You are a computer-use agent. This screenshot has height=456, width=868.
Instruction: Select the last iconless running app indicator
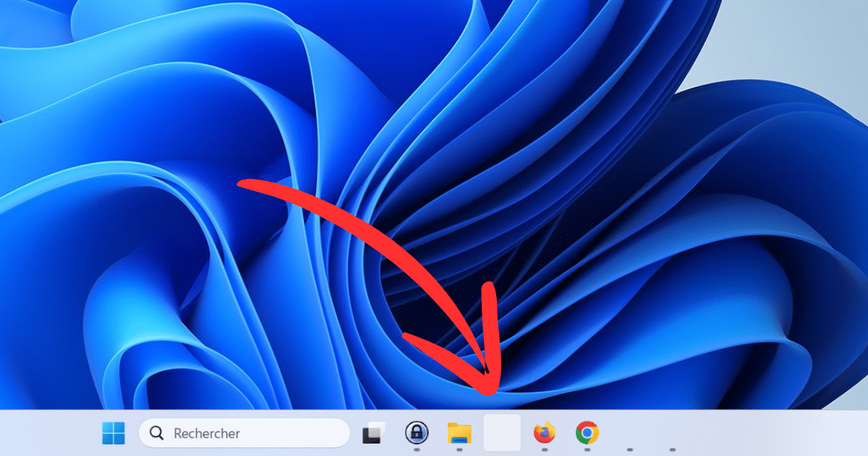(x=672, y=449)
